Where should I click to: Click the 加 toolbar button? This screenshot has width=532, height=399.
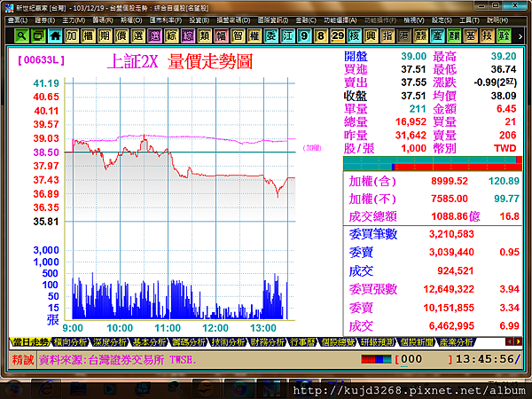tap(71, 35)
